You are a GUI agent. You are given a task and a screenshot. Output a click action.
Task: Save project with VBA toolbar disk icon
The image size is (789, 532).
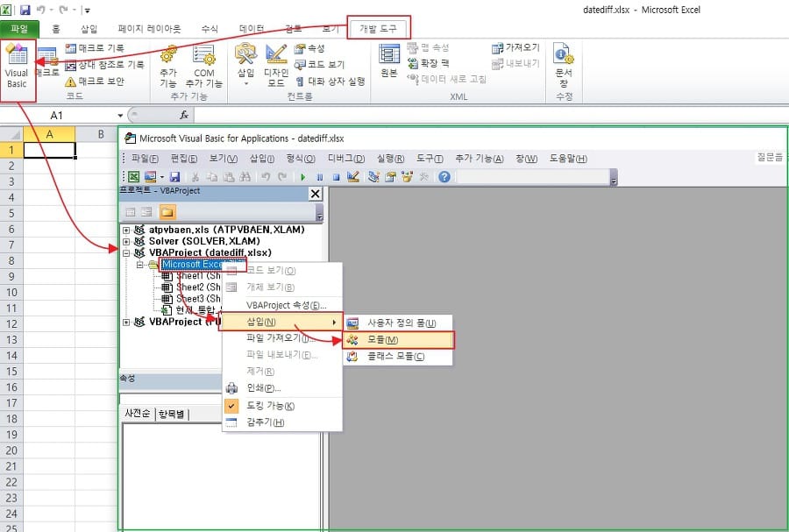click(x=174, y=176)
